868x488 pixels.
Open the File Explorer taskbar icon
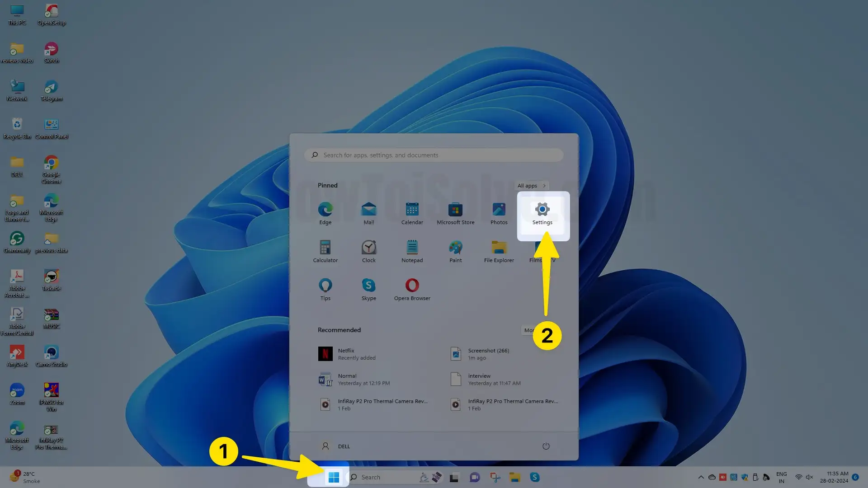click(514, 477)
